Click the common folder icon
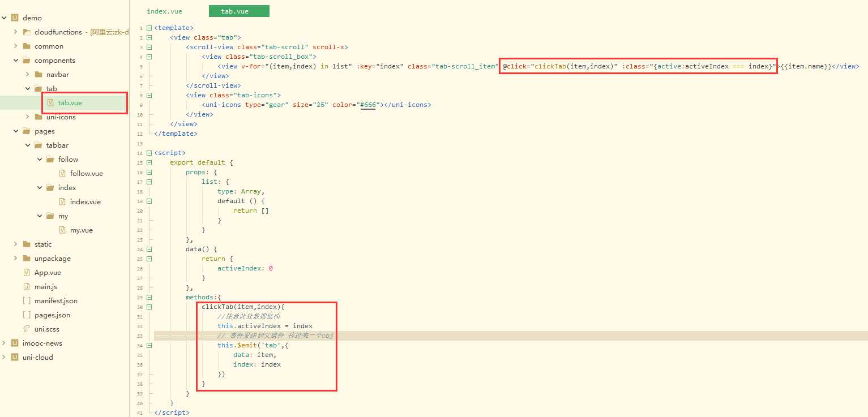The height and width of the screenshot is (417, 868). click(x=26, y=46)
